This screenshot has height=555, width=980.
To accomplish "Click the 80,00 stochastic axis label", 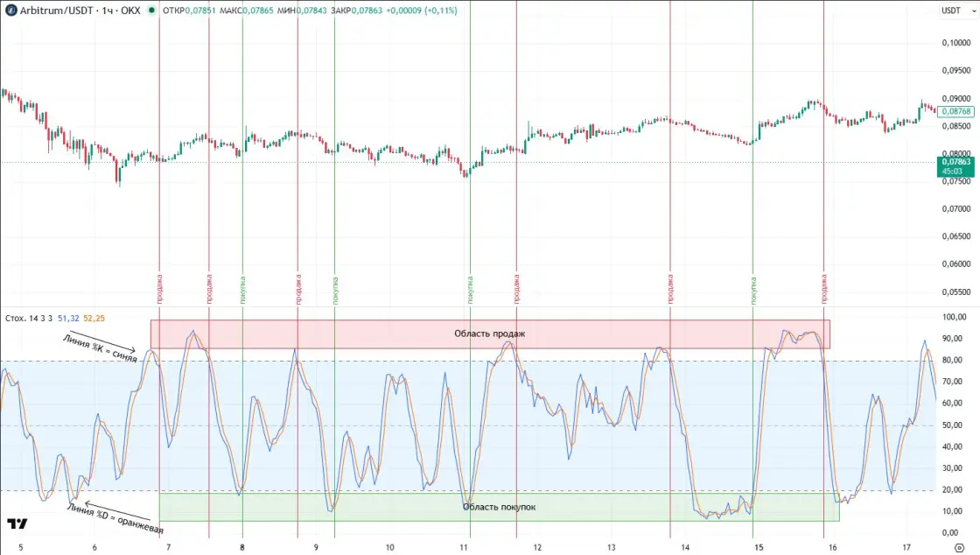I will pyautogui.click(x=952, y=360).
